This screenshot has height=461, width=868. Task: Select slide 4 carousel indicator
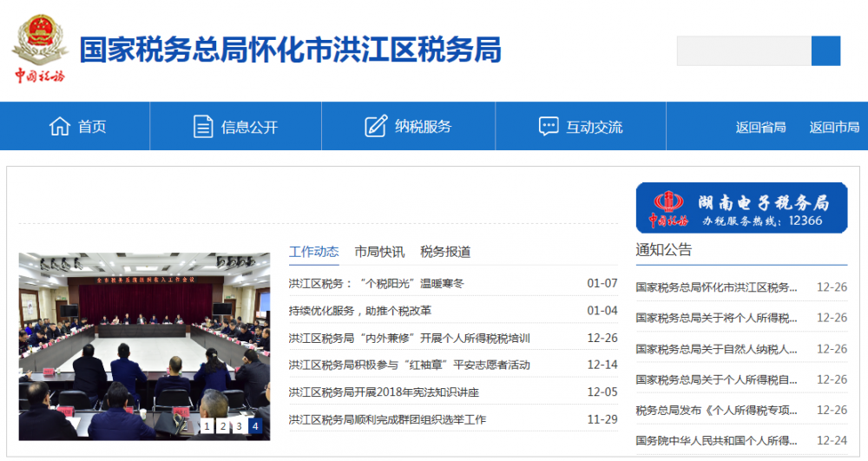254,426
